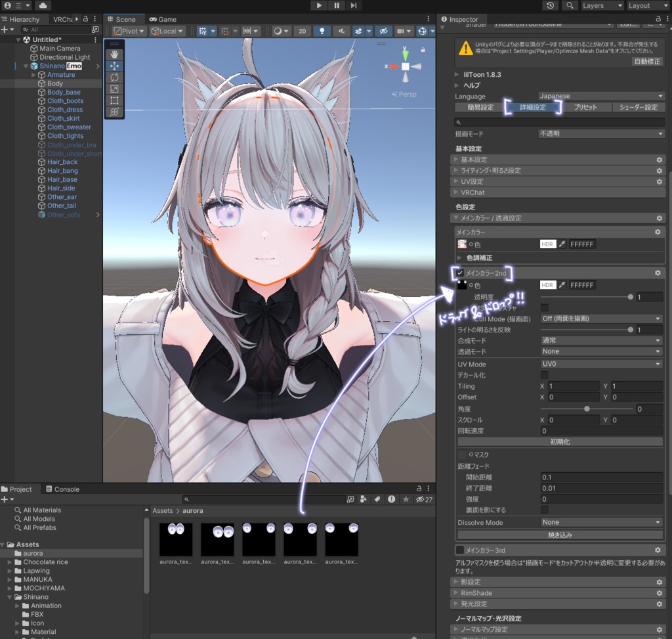The height and width of the screenshot is (639, 672).
Task: Select the first aurora_tex texture thumbnail
Action: [176, 539]
